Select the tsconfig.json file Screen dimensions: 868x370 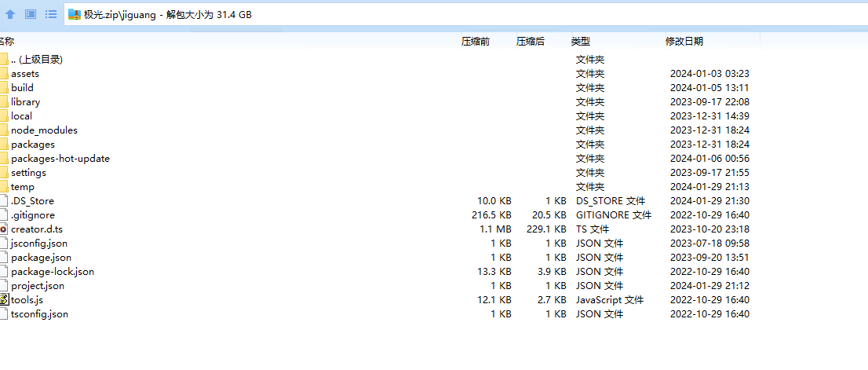(x=39, y=313)
